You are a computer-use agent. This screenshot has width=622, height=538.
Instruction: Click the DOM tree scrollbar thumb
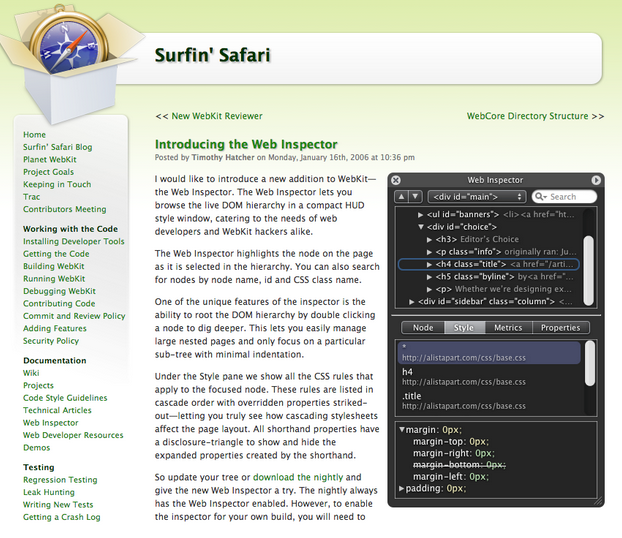coord(589,270)
